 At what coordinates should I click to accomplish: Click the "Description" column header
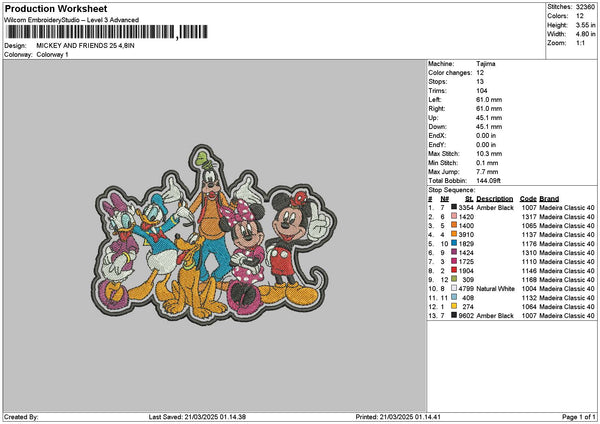[494, 199]
